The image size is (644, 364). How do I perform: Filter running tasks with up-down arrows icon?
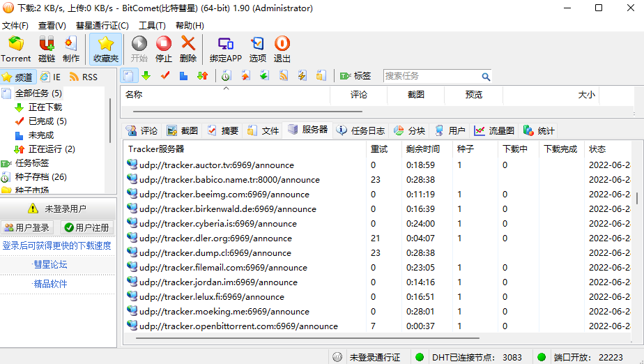tap(203, 75)
